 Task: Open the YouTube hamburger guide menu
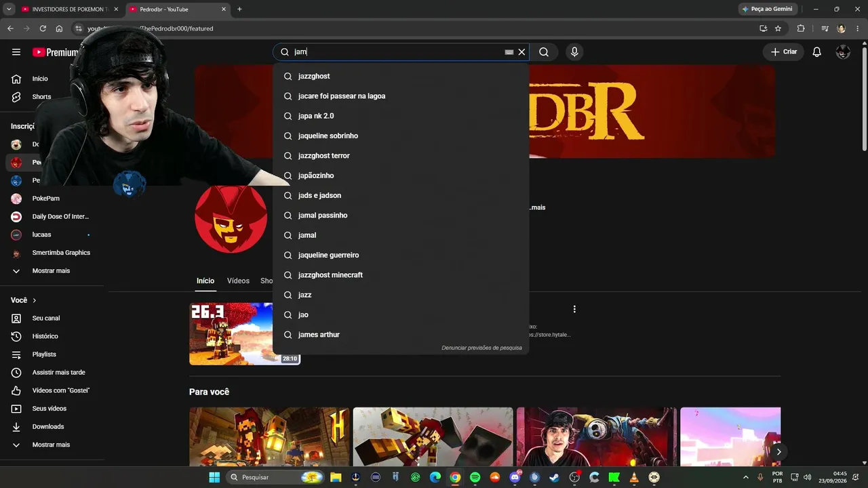coord(16,52)
